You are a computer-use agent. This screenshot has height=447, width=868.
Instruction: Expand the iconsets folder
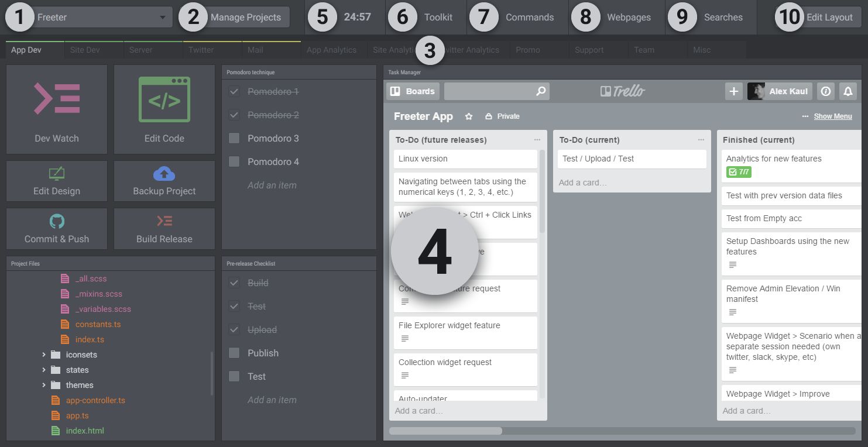[44, 355]
